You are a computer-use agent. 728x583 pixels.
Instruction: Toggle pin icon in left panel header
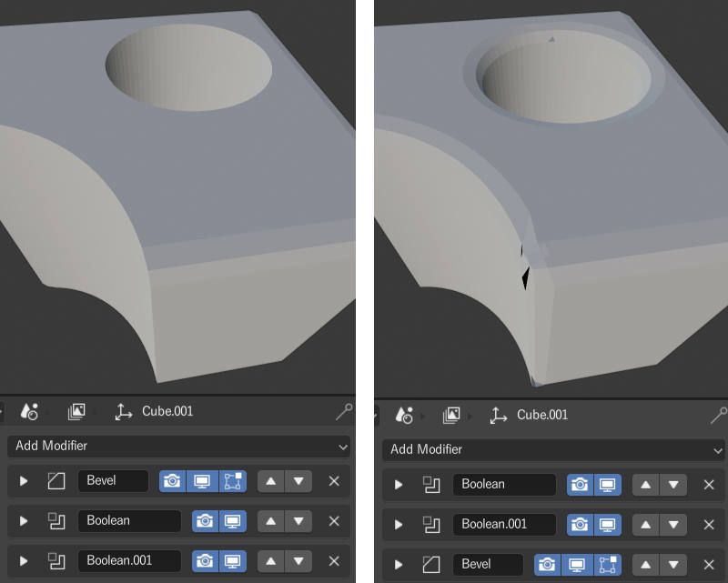coord(344,411)
